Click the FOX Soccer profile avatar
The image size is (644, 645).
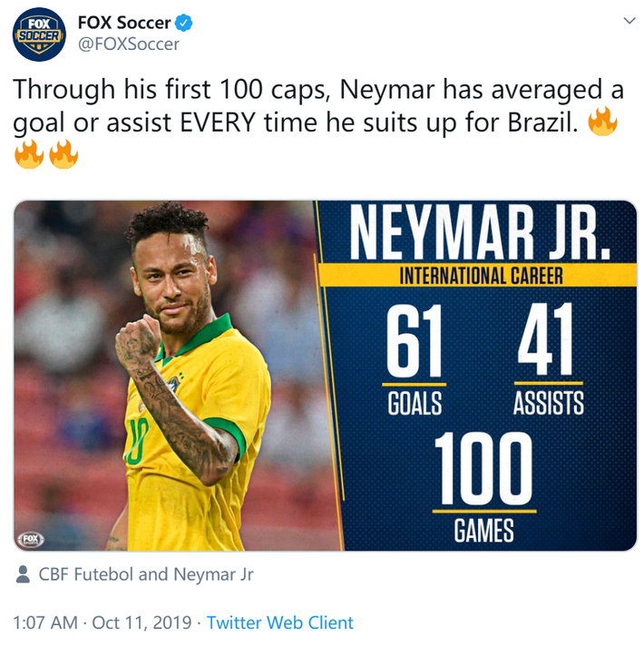tap(39, 34)
